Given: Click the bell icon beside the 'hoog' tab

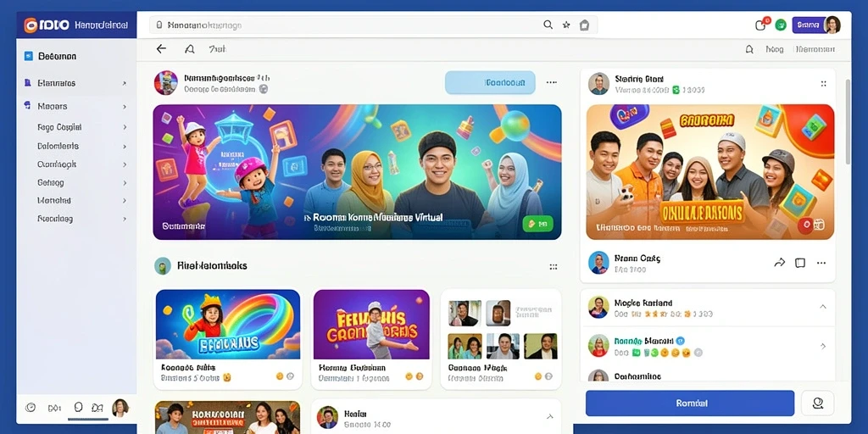Looking at the screenshot, I should point(749,49).
